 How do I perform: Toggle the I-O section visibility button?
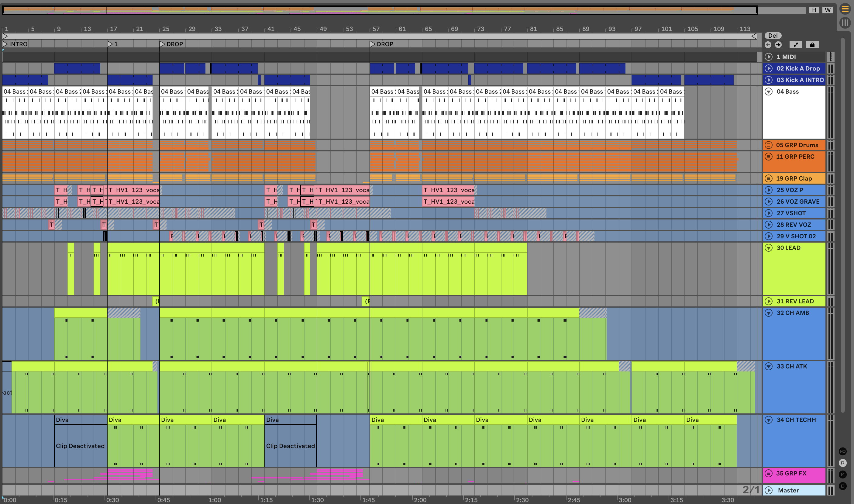[842, 451]
